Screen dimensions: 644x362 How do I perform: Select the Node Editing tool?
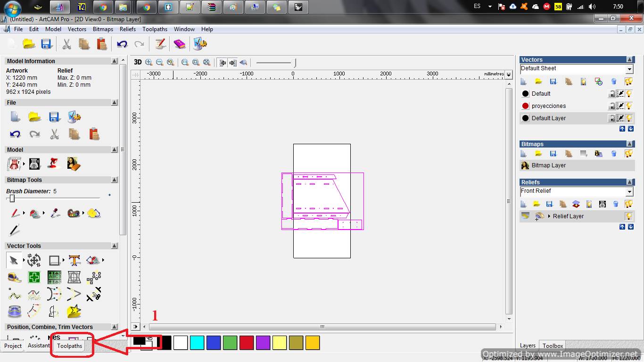(14, 295)
